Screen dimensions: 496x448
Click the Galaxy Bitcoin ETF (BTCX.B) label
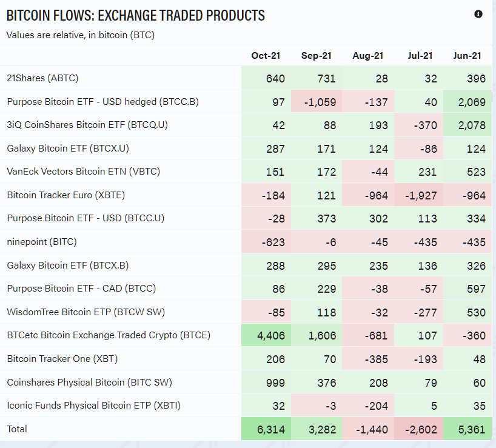(68, 266)
